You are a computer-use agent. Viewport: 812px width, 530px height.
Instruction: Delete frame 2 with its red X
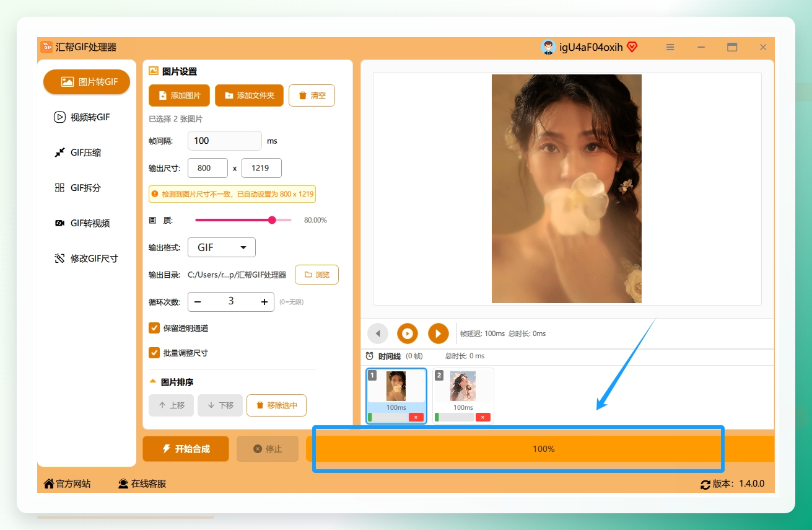point(483,417)
